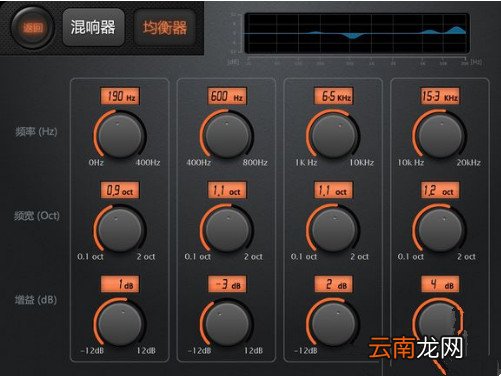Click the frequency knob under 15.3 KHz
The height and width of the screenshot is (376, 501).
pyautogui.click(x=440, y=136)
